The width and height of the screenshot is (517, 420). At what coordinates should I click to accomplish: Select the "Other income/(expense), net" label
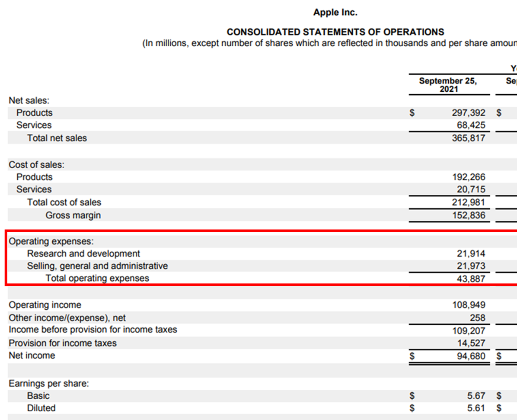point(67,318)
